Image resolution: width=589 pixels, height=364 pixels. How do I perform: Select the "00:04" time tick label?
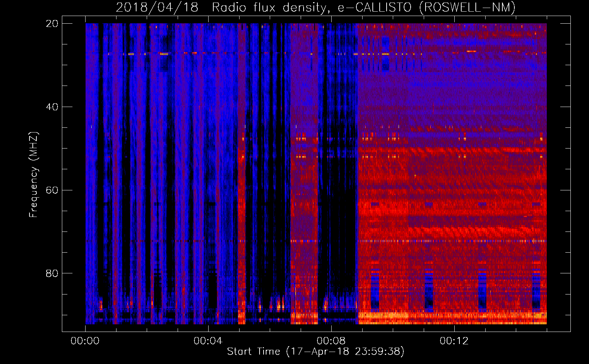[x=208, y=341]
